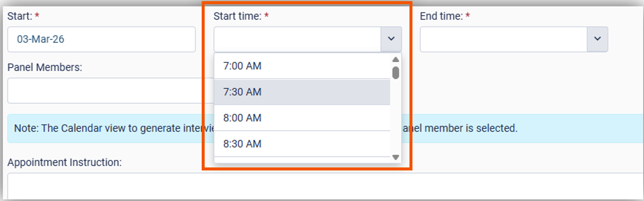Click the "Start:" field label
This screenshot has width=644, height=201.
coord(20,16)
